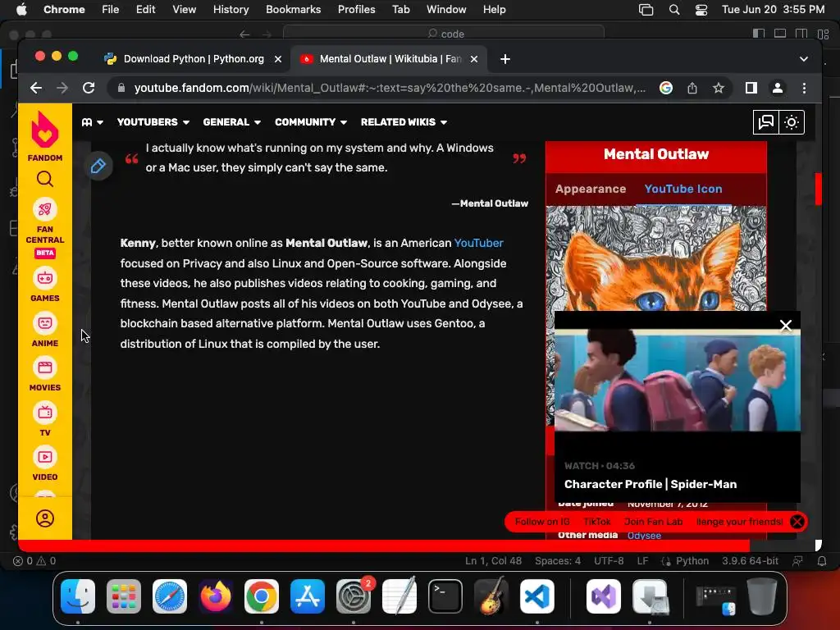840x630 pixels.
Task: Reload the page with the refresh icon
Action: [89, 88]
